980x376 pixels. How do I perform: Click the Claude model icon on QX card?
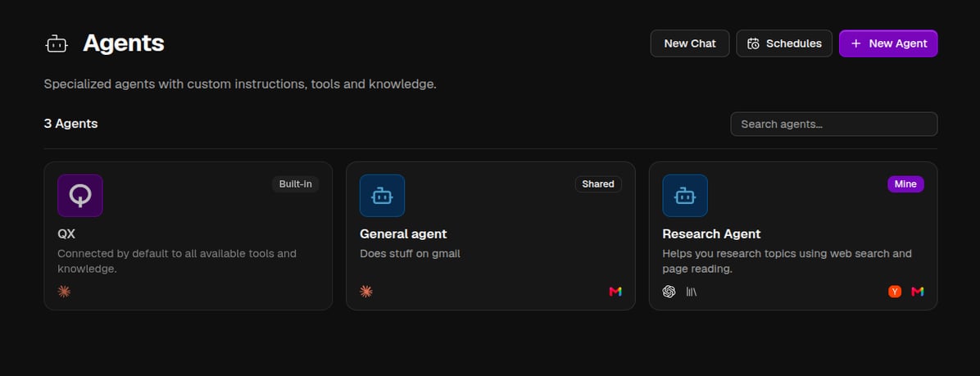tap(64, 291)
